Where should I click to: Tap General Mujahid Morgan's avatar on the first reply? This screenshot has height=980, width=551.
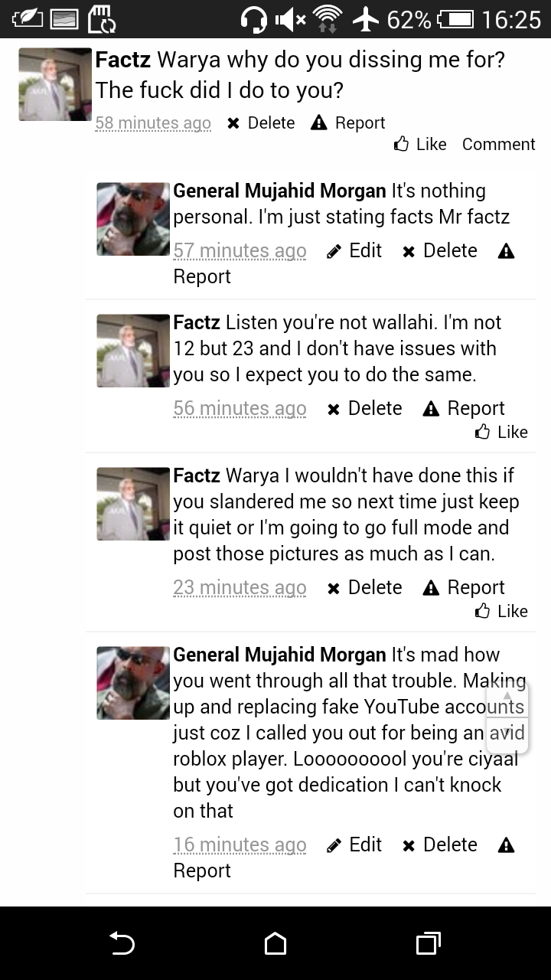[133, 219]
